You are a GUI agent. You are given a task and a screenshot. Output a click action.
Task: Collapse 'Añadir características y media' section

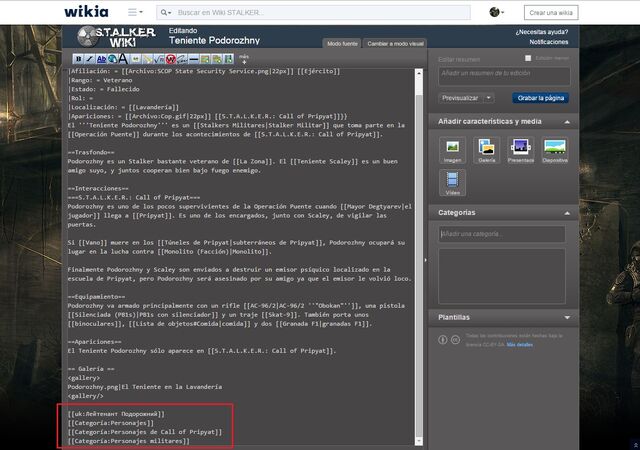click(x=567, y=122)
